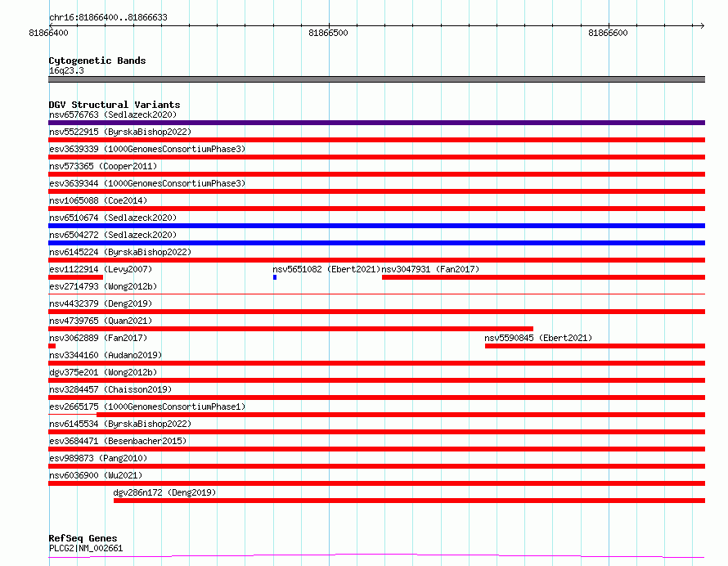Click nsv6504272 (Sedlazeck2020) label
The width and height of the screenshot is (728, 566).
point(113,235)
